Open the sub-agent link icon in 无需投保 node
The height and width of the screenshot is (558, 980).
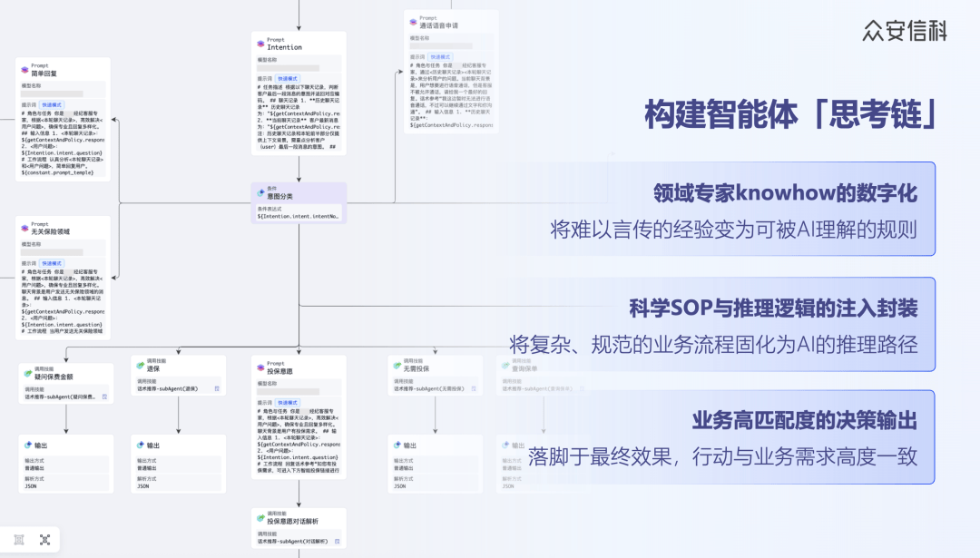coord(474,388)
